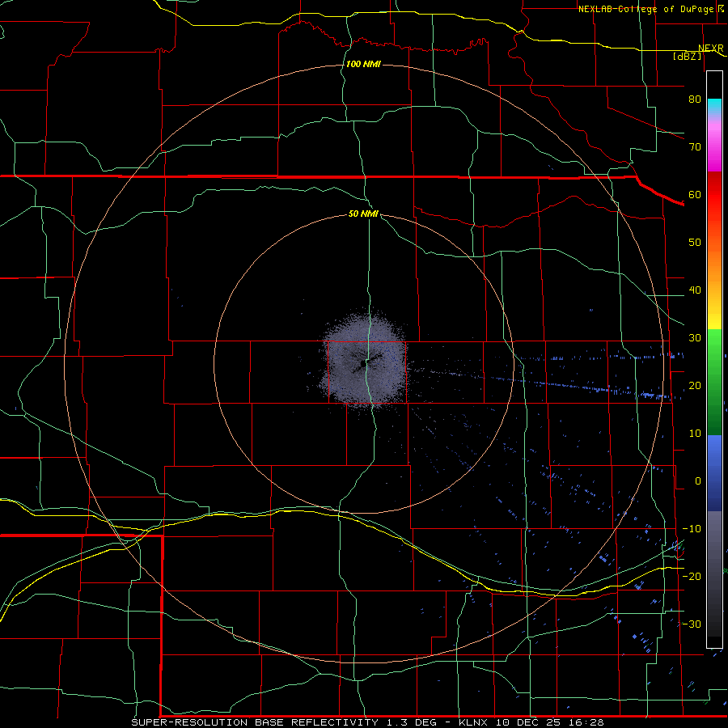The image size is (728, 728).
Task: Click the NEXLAB-College of DuPage label
Action: click(x=645, y=9)
